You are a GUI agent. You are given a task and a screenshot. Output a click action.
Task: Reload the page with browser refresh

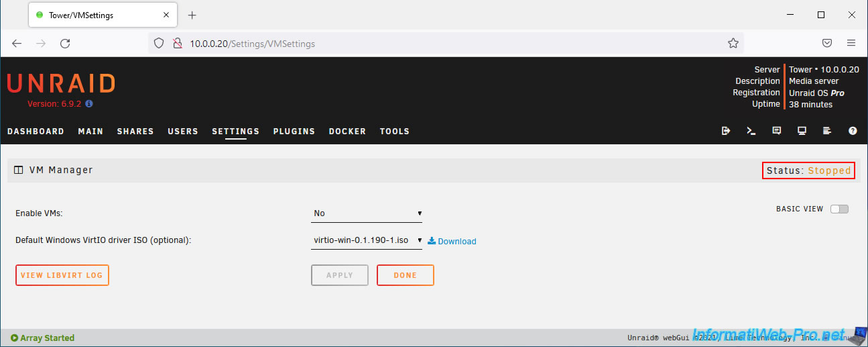click(x=65, y=44)
